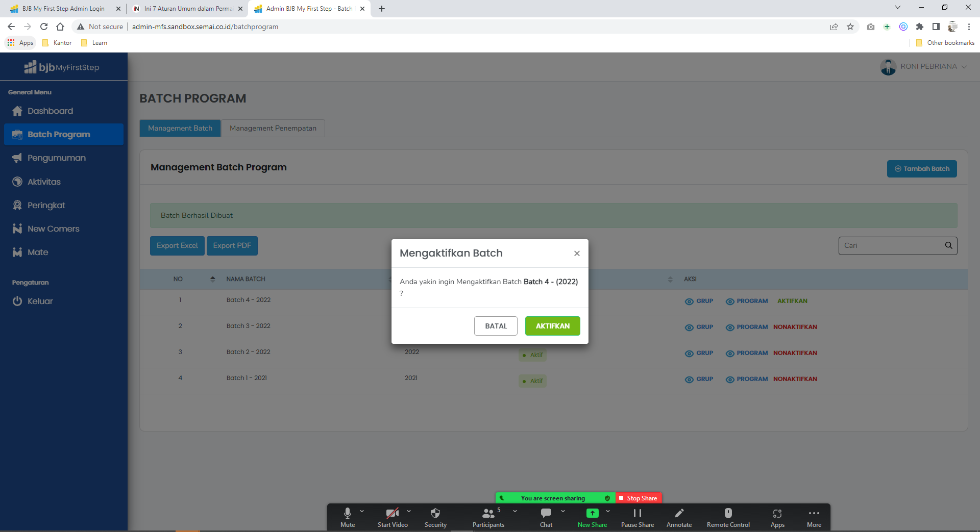The height and width of the screenshot is (532, 980).
Task: Open New Comers in the sidebar
Action: pyautogui.click(x=64, y=229)
